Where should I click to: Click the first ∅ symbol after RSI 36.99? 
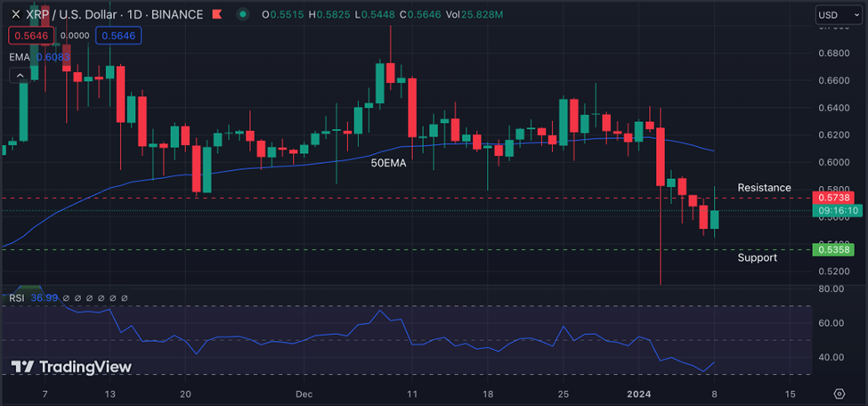point(65,298)
